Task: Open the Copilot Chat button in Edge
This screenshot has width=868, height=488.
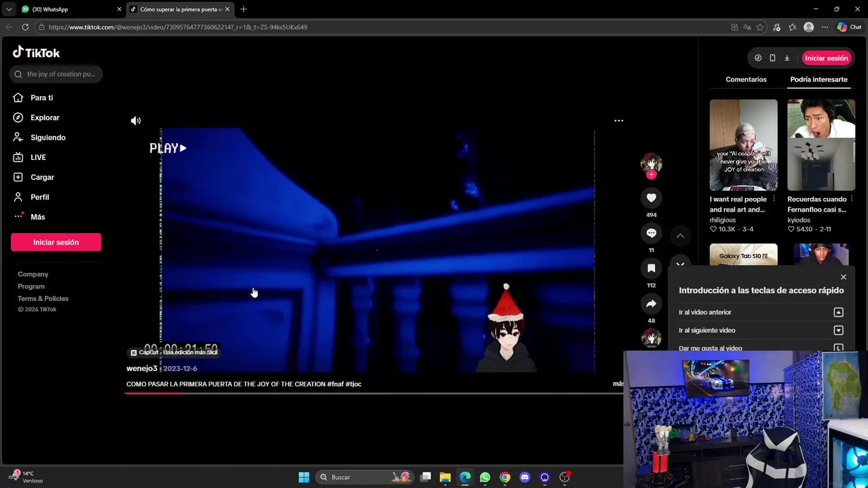Action: click(849, 27)
